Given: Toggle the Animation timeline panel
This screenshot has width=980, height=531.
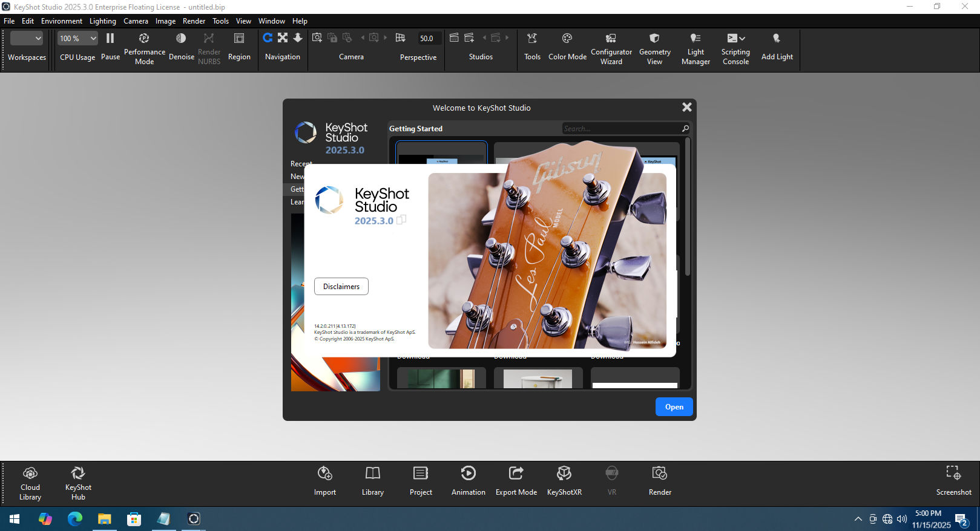Looking at the screenshot, I should pos(469,481).
